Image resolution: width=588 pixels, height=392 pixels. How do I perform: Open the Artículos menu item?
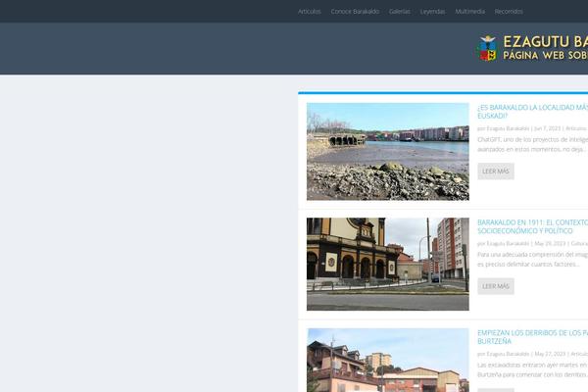(x=309, y=12)
